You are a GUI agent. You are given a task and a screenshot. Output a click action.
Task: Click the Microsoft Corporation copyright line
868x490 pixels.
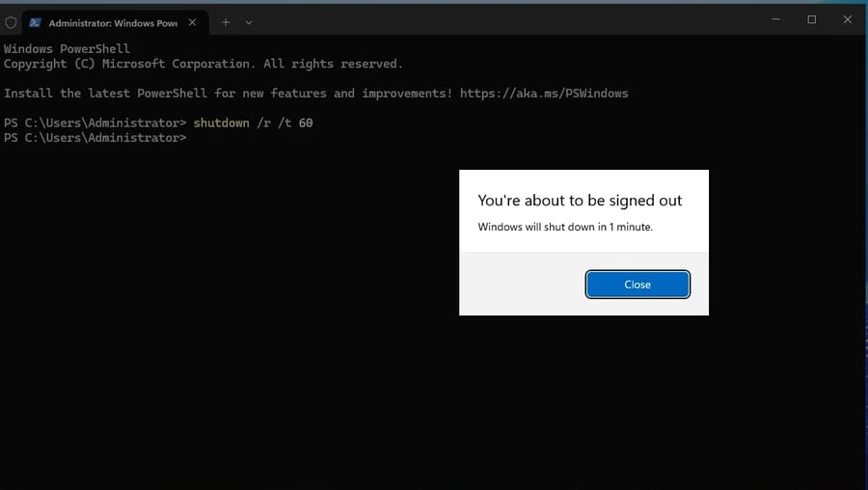point(203,64)
